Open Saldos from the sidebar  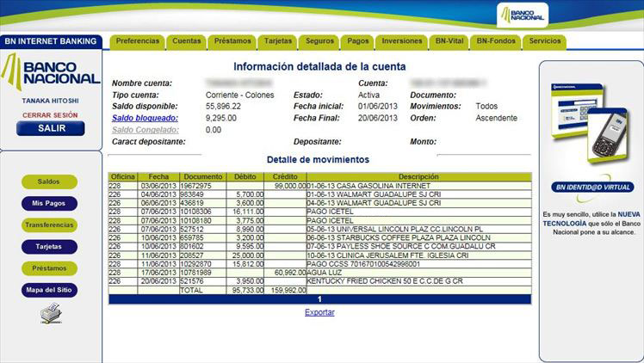click(x=49, y=181)
